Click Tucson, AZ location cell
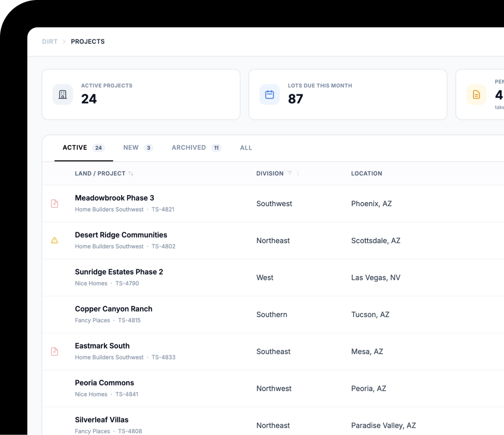Viewport: 504px width, 435px height. coord(370,314)
